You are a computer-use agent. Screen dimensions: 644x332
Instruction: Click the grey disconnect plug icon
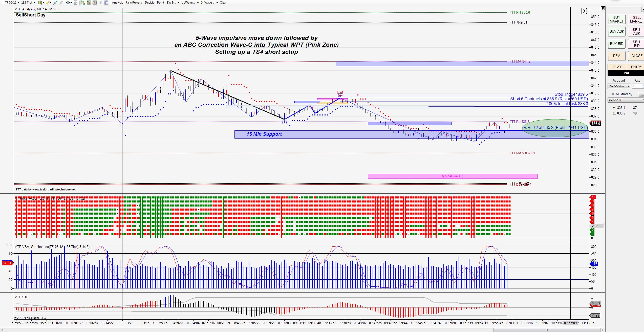pos(61,3)
